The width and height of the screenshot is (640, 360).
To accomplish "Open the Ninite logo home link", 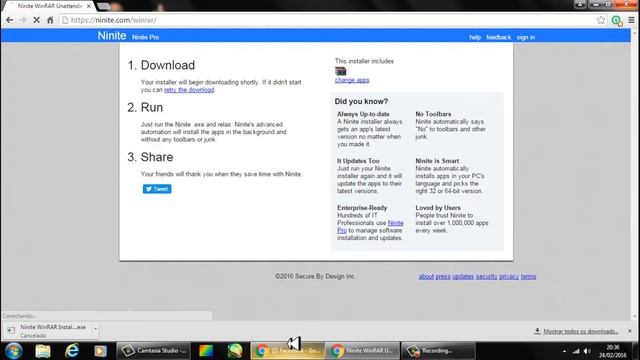I will pyautogui.click(x=111, y=36).
